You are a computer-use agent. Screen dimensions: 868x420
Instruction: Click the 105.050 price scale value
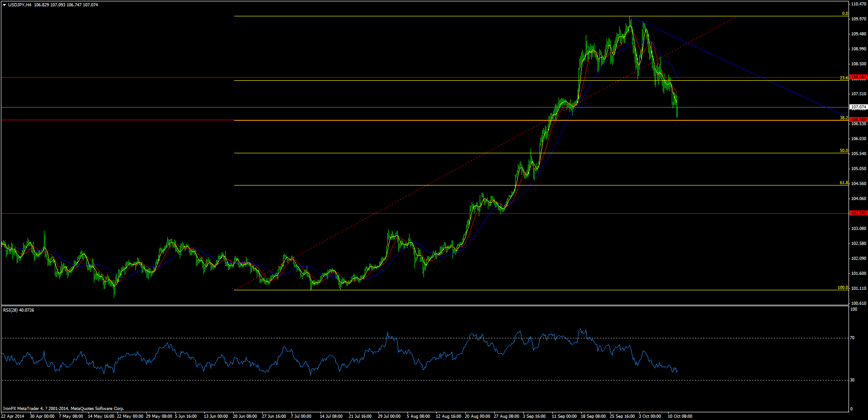859,169
